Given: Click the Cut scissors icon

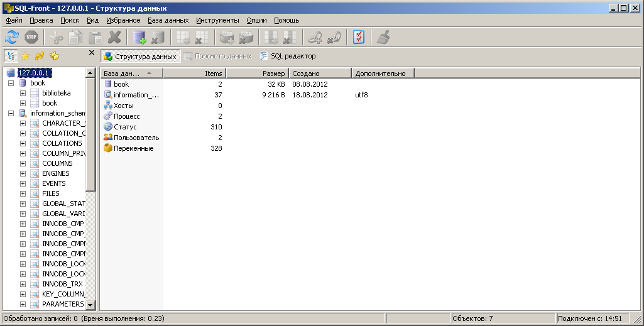Looking at the screenshot, I should tap(56, 37).
